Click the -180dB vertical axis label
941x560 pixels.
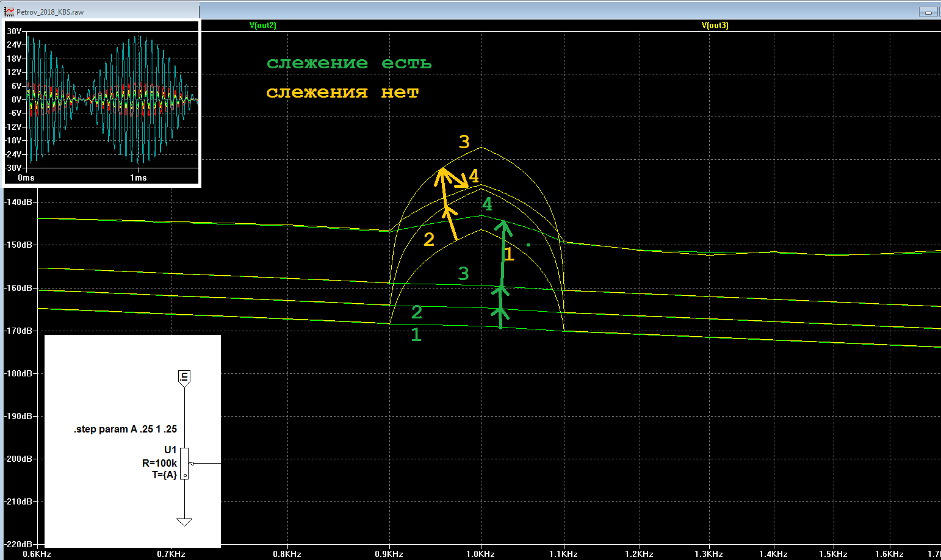coord(20,373)
